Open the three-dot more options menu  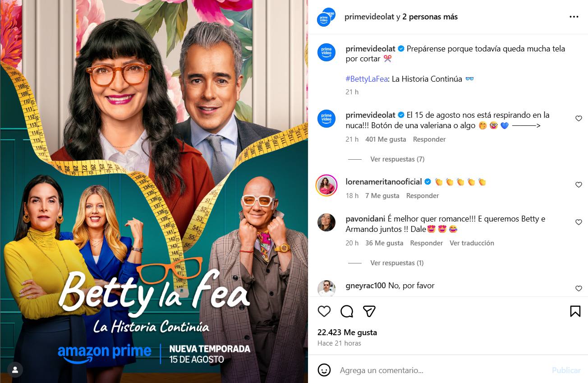[x=574, y=17]
